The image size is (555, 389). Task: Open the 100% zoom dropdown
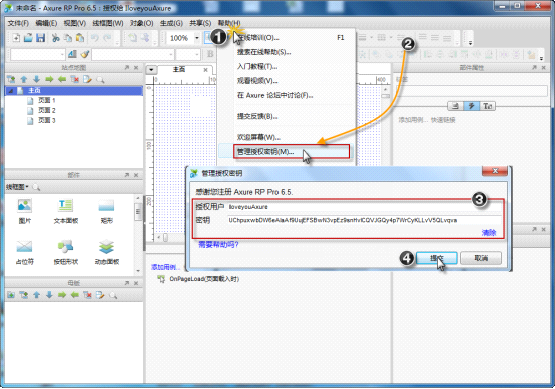coord(197,38)
